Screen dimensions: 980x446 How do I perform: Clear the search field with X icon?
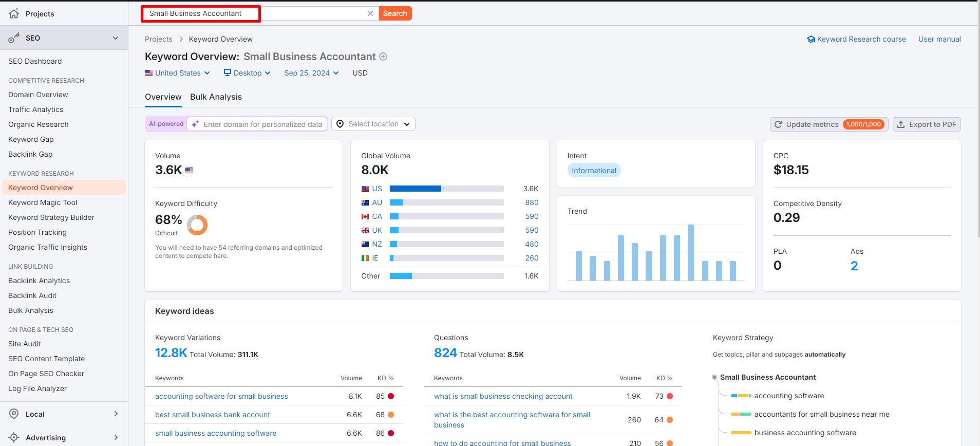(x=370, y=13)
